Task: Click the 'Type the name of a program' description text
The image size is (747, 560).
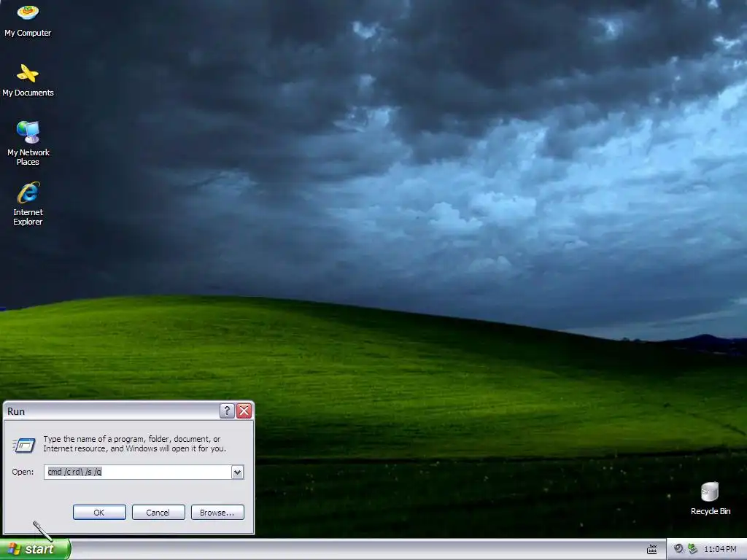Action: click(135, 444)
